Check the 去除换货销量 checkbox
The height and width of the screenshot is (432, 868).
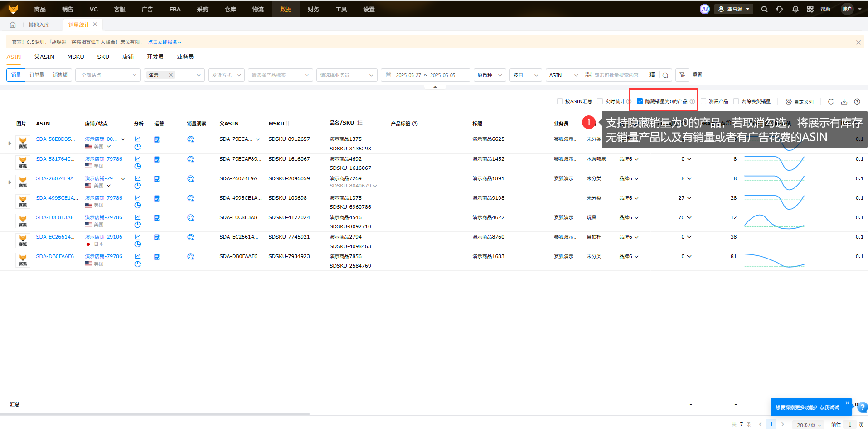(x=736, y=101)
